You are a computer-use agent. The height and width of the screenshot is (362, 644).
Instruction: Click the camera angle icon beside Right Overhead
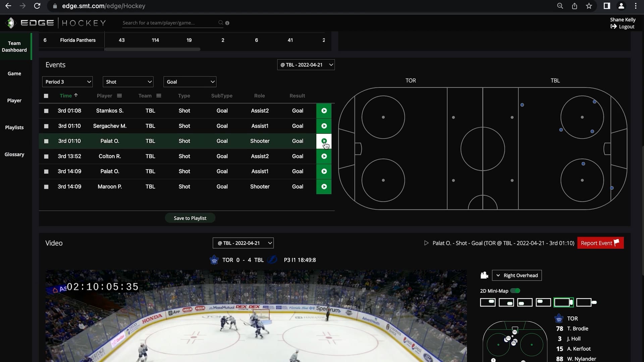(484, 275)
